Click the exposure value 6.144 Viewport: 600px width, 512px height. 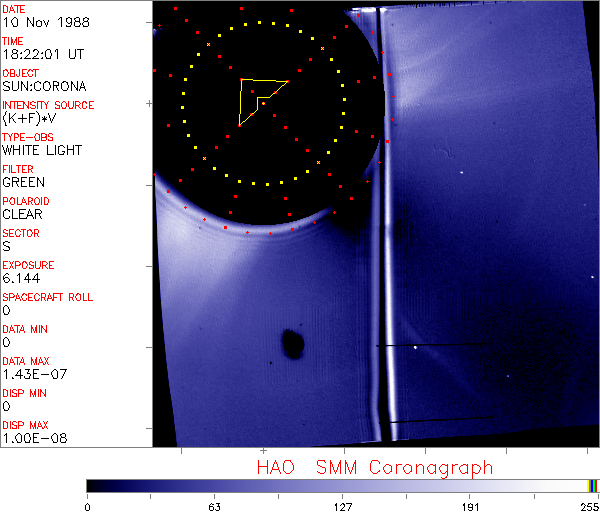[x=22, y=278]
